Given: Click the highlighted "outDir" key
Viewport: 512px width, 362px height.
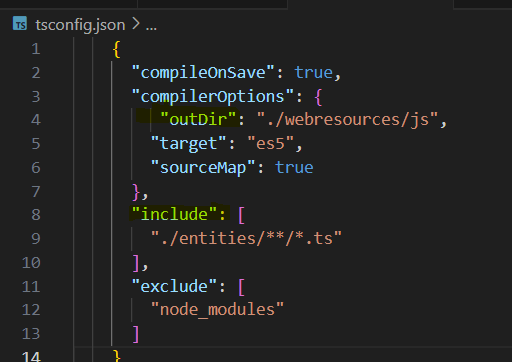Looking at the screenshot, I should point(198,119).
